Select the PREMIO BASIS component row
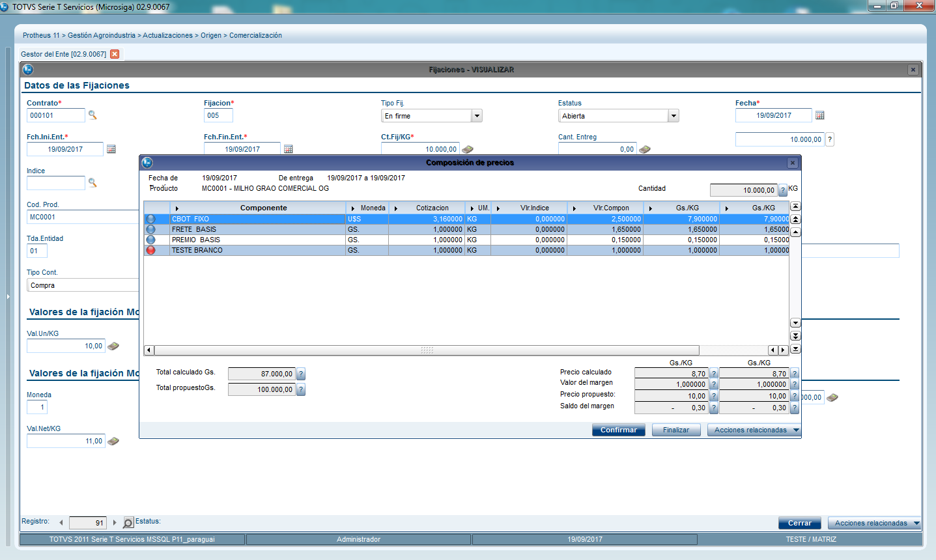 [466, 240]
